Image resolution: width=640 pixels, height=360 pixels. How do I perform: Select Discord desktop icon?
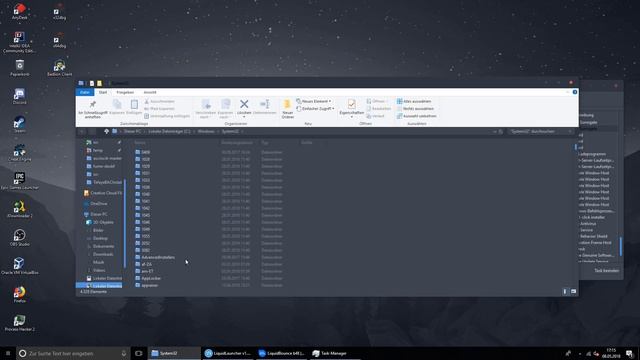click(x=19, y=96)
